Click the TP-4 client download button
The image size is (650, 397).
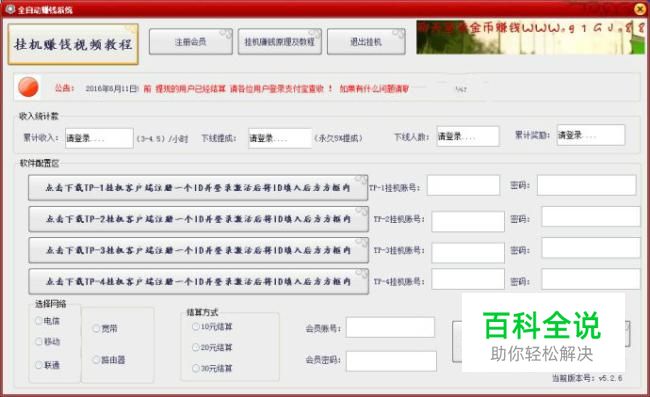(199, 281)
